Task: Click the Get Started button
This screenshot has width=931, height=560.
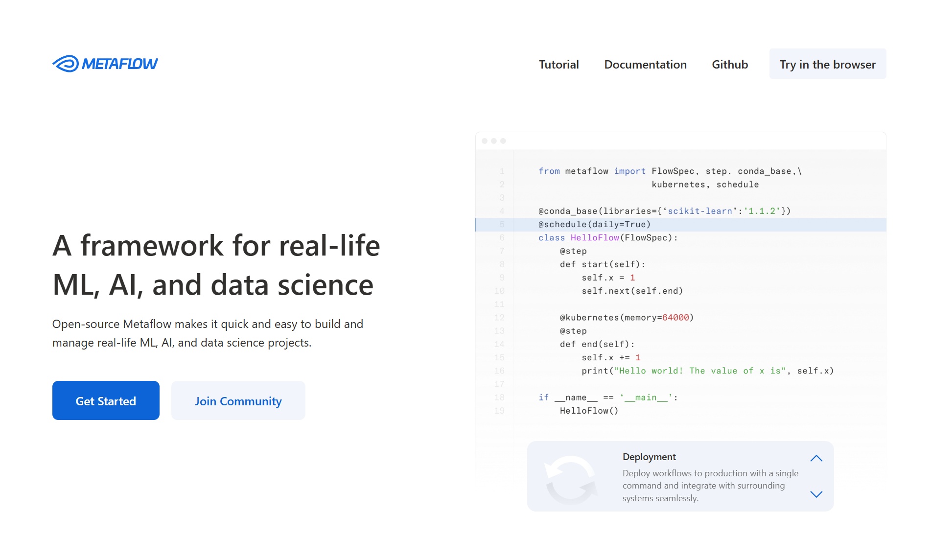Action: click(x=106, y=400)
